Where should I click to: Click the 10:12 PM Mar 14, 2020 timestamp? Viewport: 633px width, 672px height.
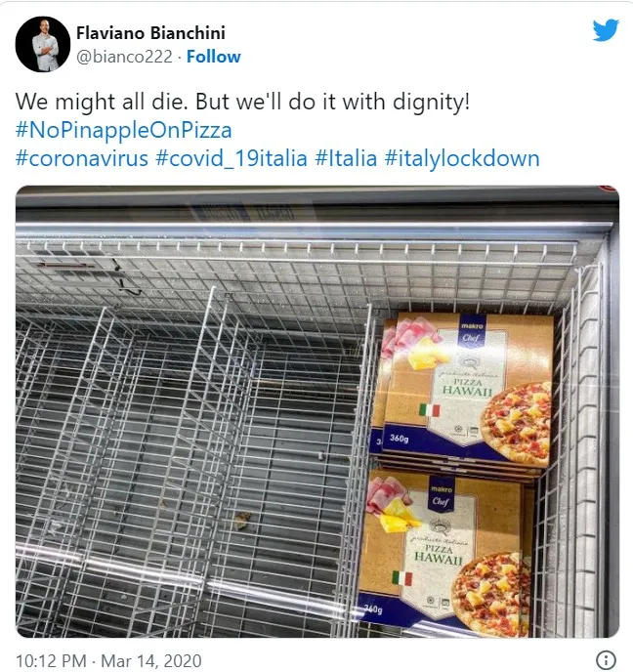tap(108, 660)
